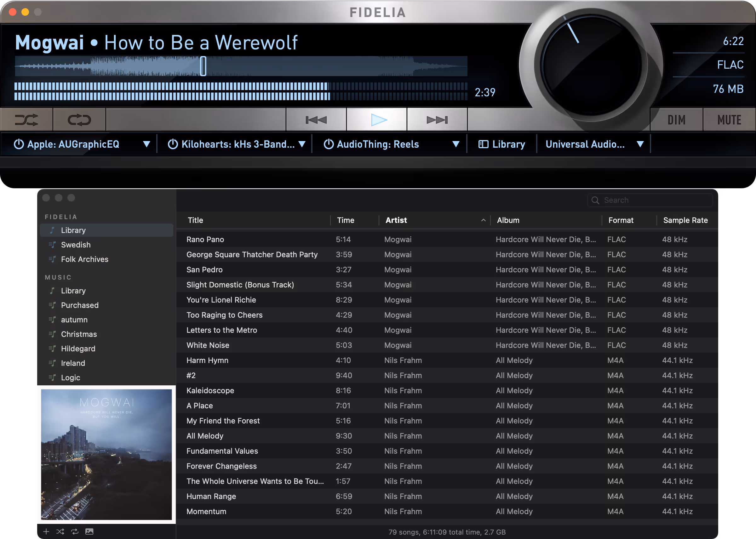The height and width of the screenshot is (539, 756).
Task: Open the Apple AUGraphicEQ effect dropdown
Action: tap(146, 144)
